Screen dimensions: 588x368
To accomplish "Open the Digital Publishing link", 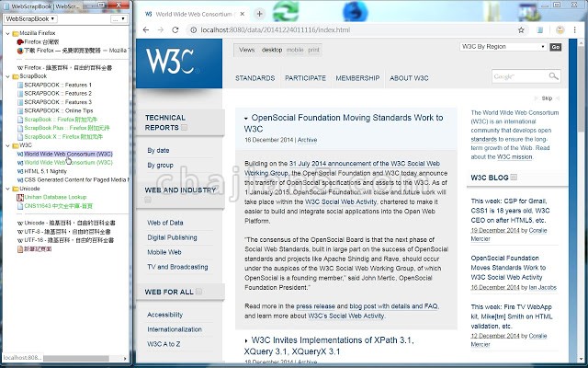I will click(172, 237).
